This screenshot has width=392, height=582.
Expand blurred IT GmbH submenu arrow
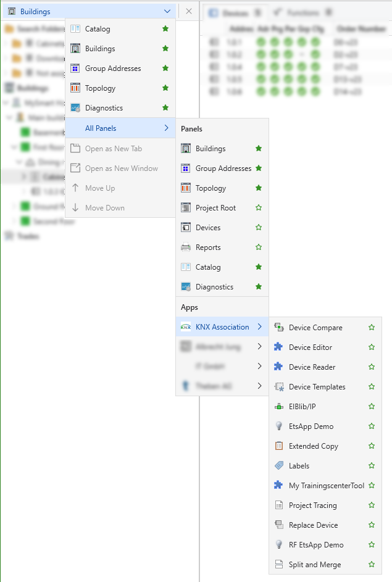[x=259, y=366]
